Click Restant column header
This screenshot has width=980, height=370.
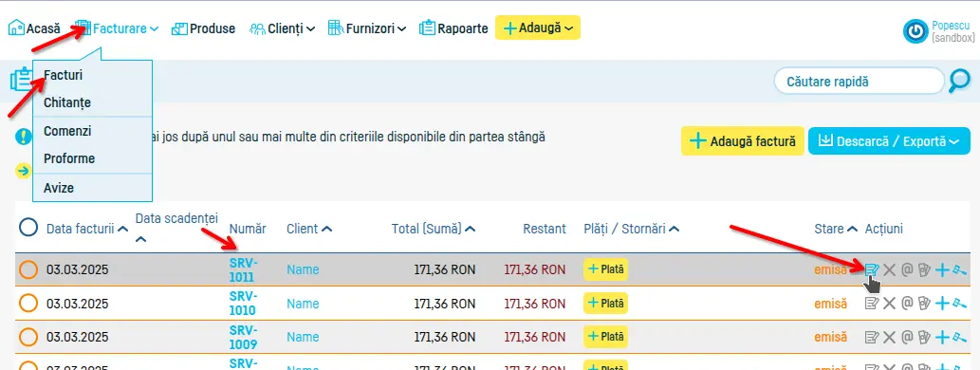[x=545, y=229]
